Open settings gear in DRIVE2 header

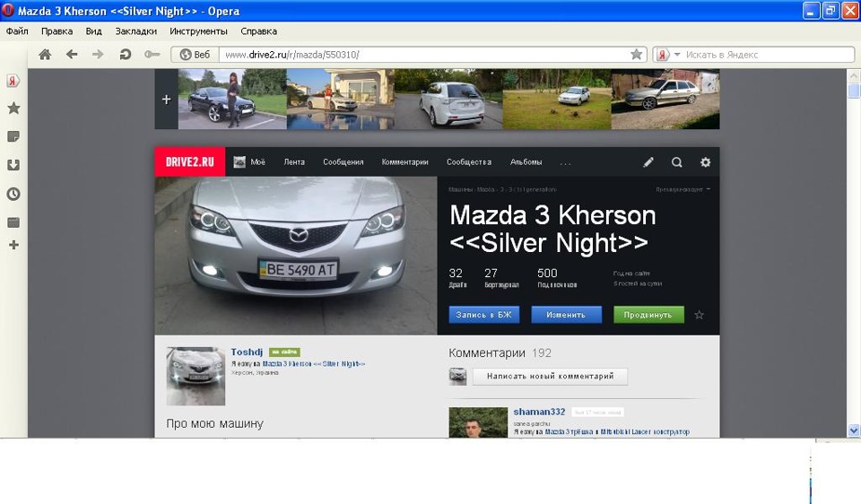(706, 162)
